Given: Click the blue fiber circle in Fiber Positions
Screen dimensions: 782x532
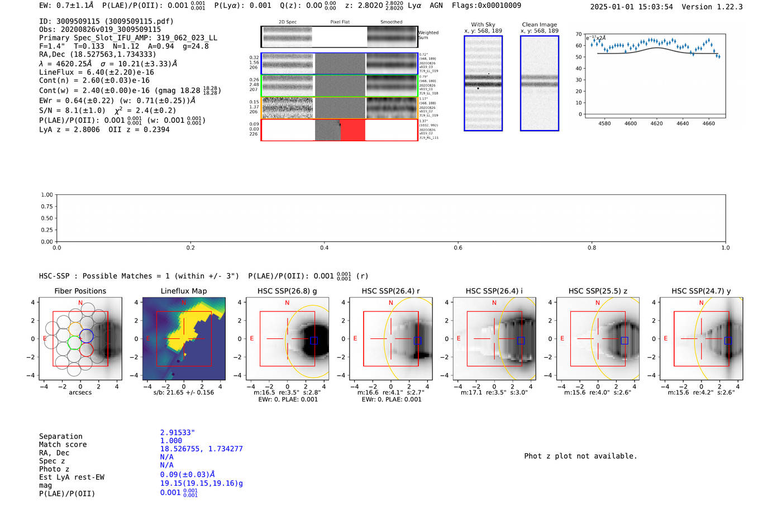Looking at the screenshot, I should (x=86, y=336).
